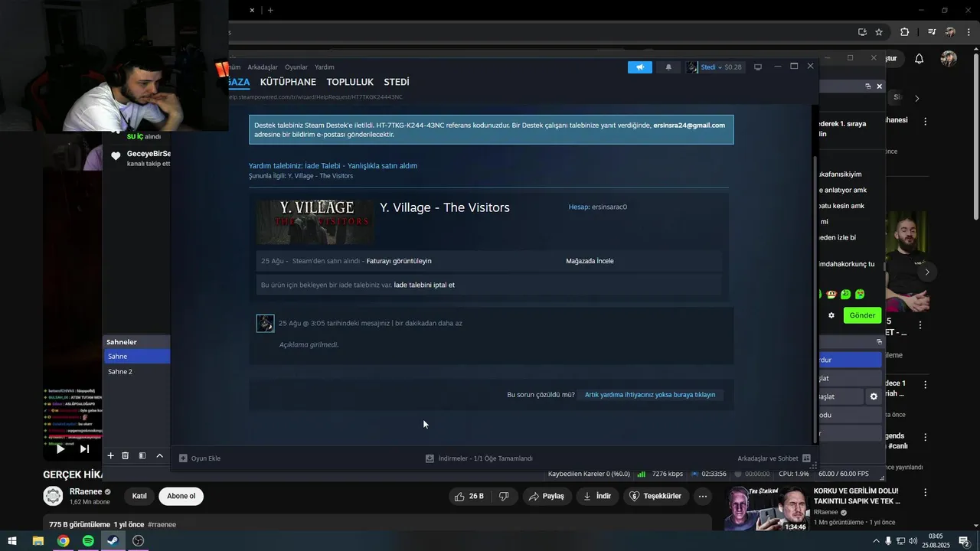Click the Paylaş share button
Screen dimensions: 980x551
pyautogui.click(x=547, y=496)
